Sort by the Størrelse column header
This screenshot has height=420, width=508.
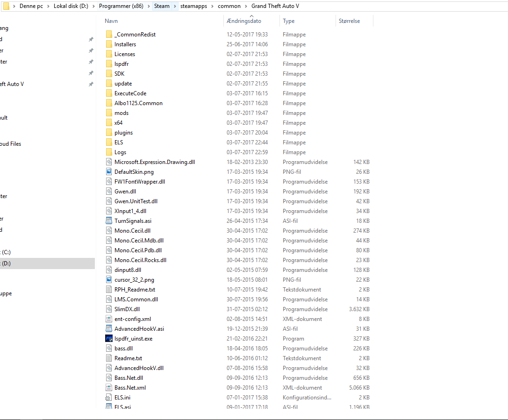pyautogui.click(x=349, y=21)
